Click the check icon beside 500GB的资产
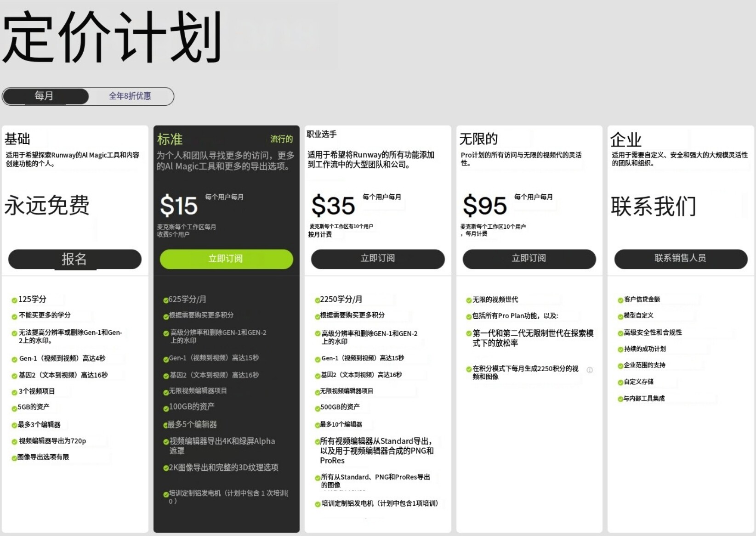 (x=317, y=408)
